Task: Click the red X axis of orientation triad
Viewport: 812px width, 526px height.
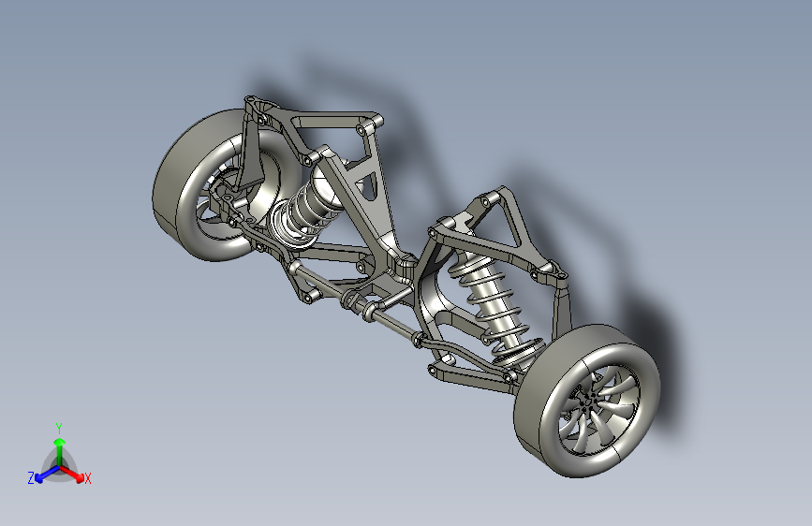Action: coord(72,474)
